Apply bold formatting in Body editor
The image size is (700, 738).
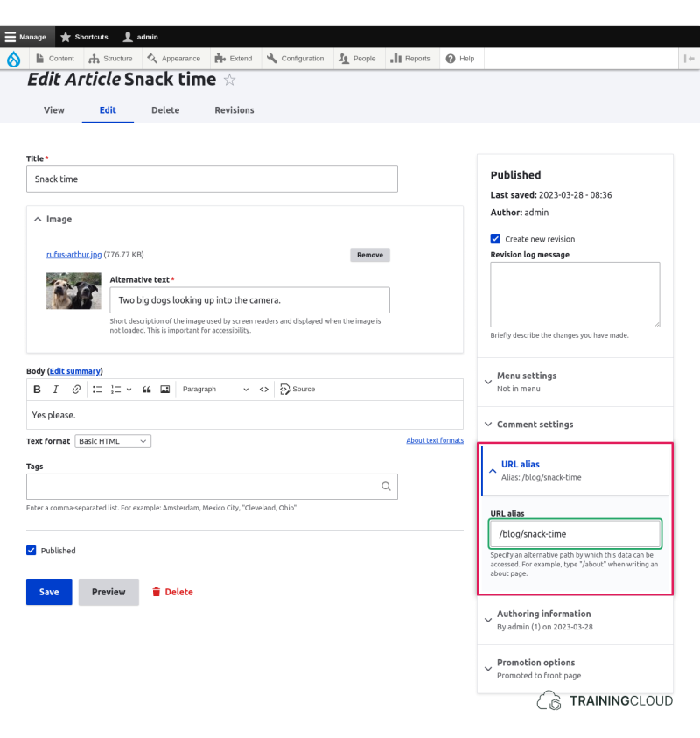coord(37,390)
